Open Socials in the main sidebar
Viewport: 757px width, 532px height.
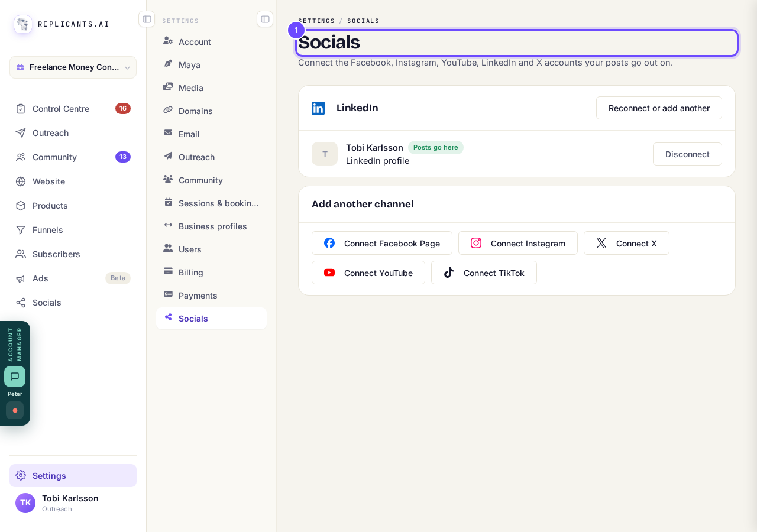click(x=73, y=303)
